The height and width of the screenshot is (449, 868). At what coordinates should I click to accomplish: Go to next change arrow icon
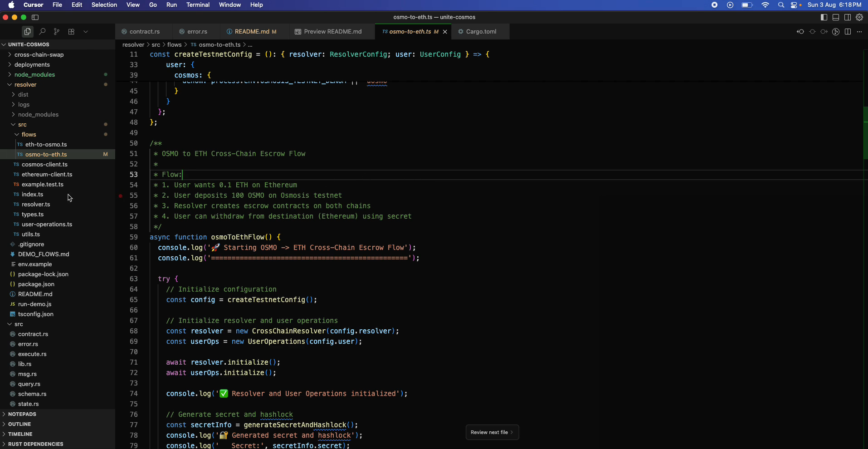824,32
